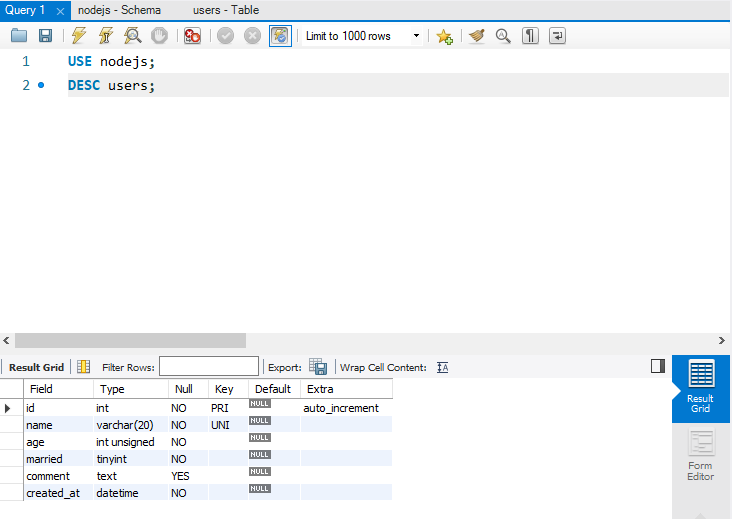
Task: Save the script with the floppy disk icon
Action: click(x=45, y=35)
